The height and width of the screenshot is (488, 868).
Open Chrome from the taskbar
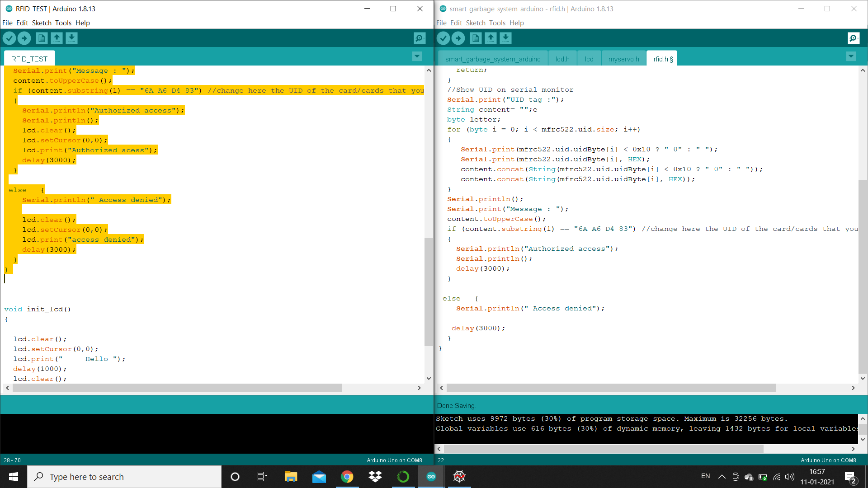point(347,477)
